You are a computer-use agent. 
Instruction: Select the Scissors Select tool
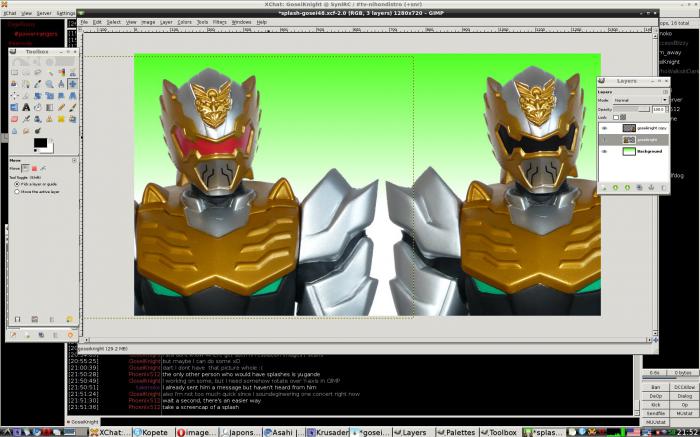pyautogui.click(x=73, y=72)
